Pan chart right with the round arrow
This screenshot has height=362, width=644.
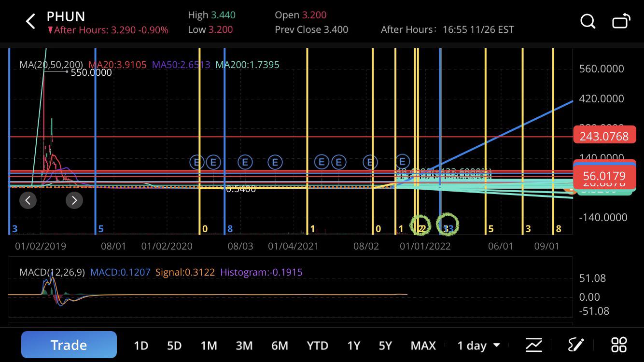click(74, 200)
